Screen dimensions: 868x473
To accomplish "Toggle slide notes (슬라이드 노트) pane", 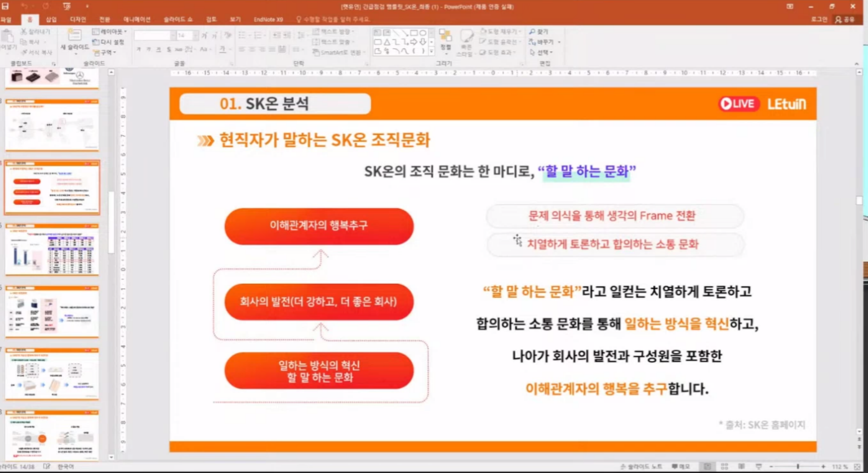I will coord(641,467).
